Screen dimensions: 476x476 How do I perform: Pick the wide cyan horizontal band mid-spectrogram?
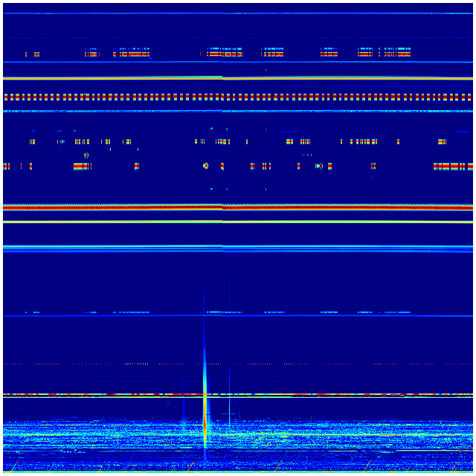pos(238,248)
